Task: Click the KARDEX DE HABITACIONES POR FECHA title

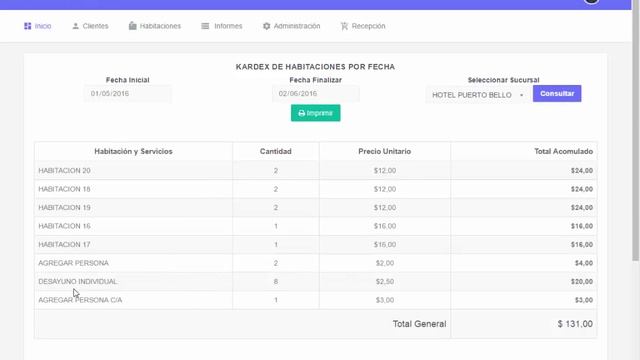Action: click(315, 67)
